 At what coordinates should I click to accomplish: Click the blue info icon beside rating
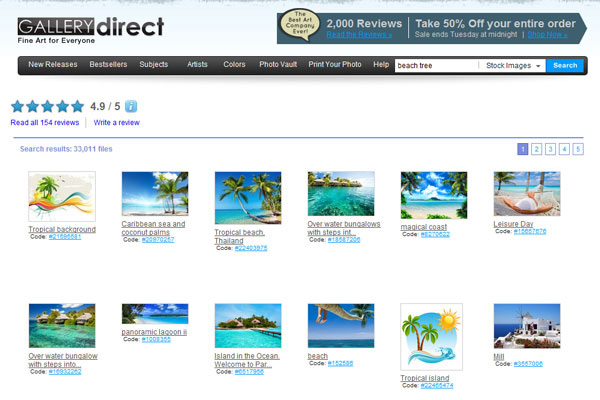(x=131, y=106)
